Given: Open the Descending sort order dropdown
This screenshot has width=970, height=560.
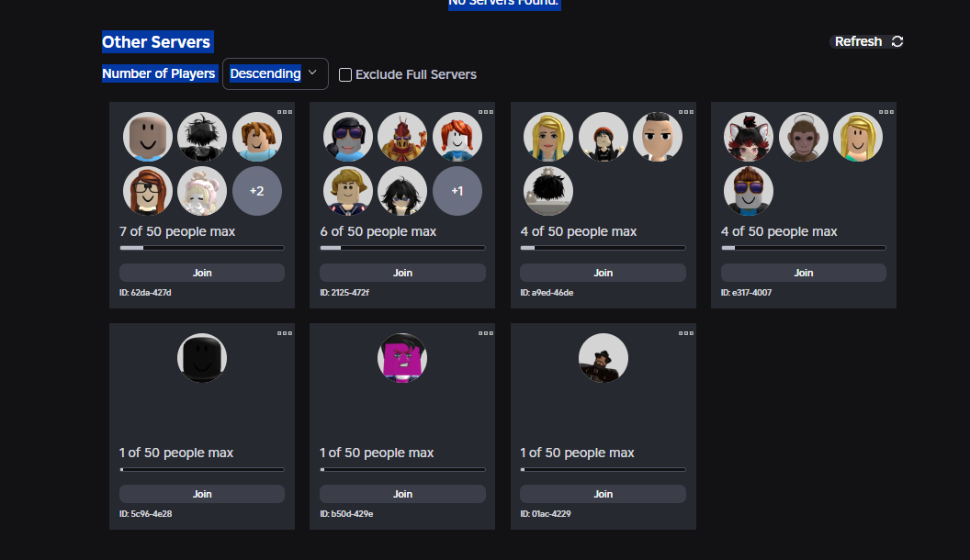Looking at the screenshot, I should click(275, 73).
